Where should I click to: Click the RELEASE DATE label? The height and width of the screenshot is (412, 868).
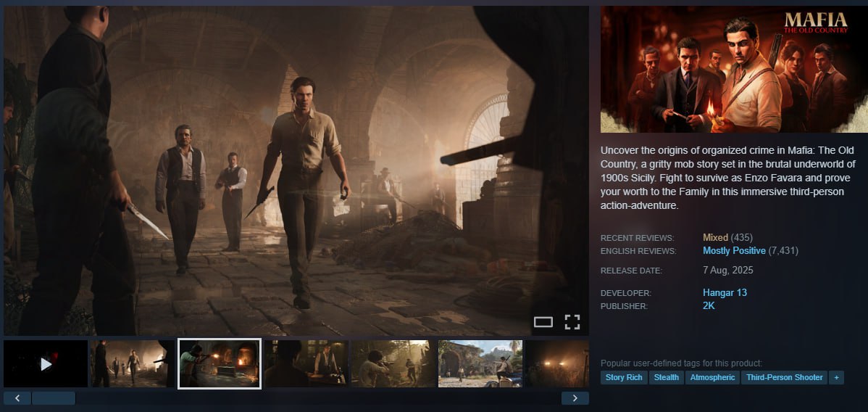pyautogui.click(x=631, y=271)
